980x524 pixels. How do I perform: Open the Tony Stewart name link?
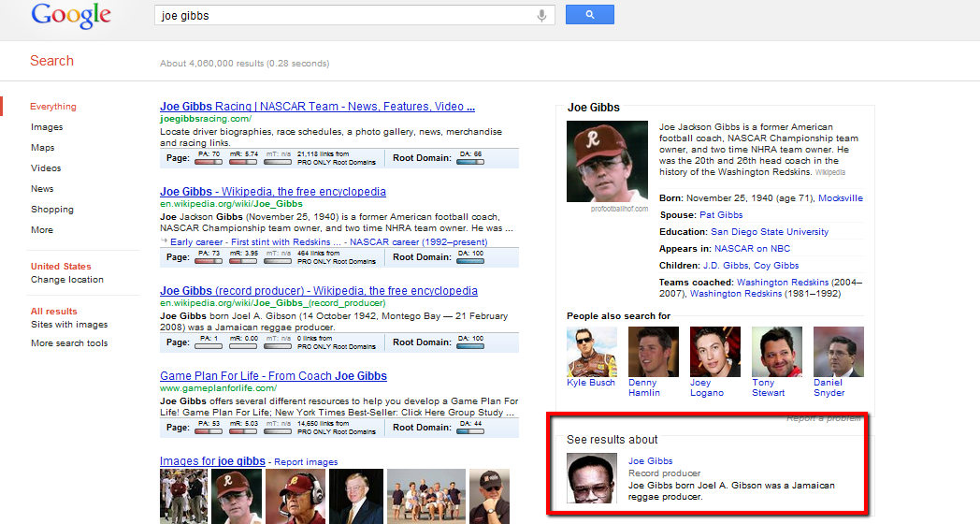768,387
